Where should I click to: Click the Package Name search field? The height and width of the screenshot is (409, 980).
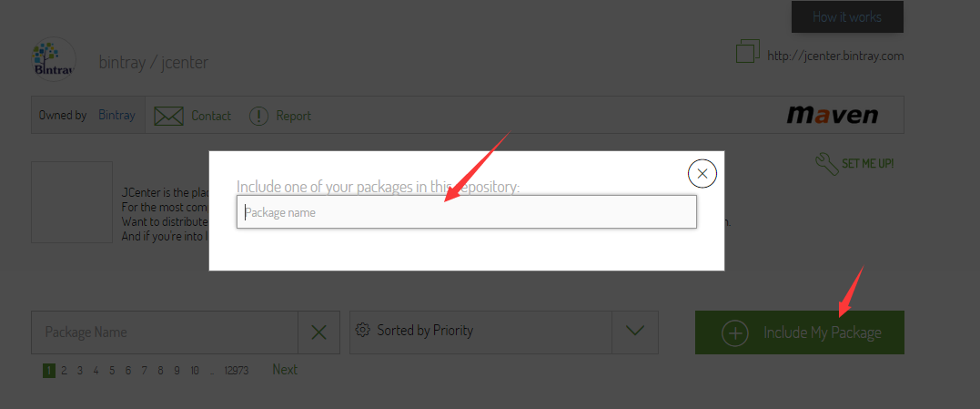pos(165,332)
